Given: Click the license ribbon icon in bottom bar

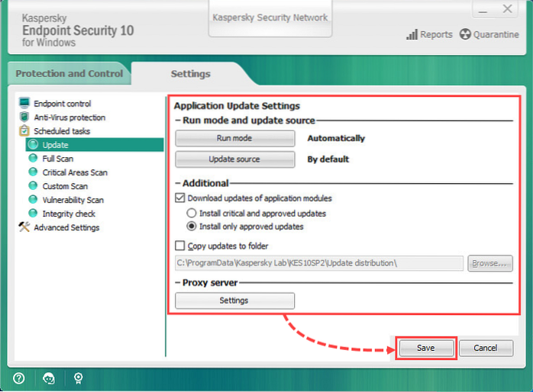Looking at the screenshot, I should pyautogui.click(x=79, y=378).
